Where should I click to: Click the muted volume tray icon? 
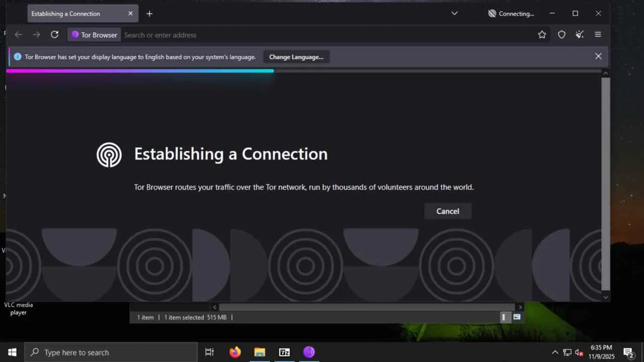coord(579,352)
